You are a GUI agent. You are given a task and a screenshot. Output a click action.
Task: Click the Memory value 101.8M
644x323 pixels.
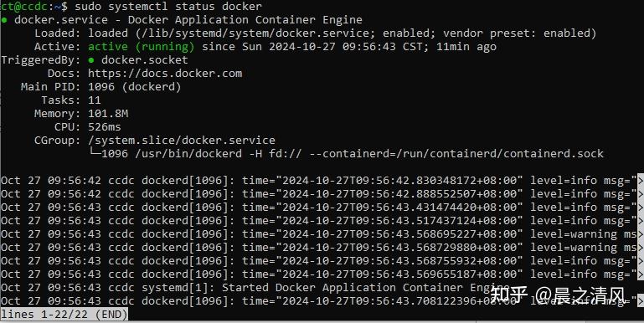(108, 114)
